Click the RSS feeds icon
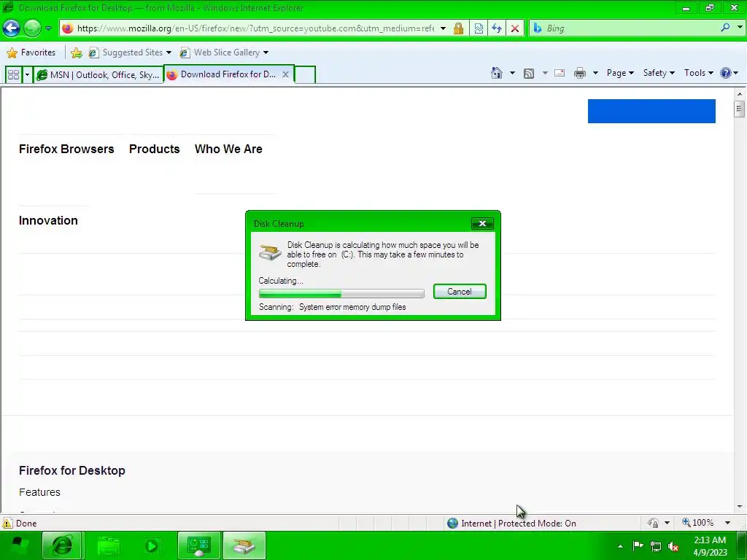The height and width of the screenshot is (560, 747). [529, 74]
